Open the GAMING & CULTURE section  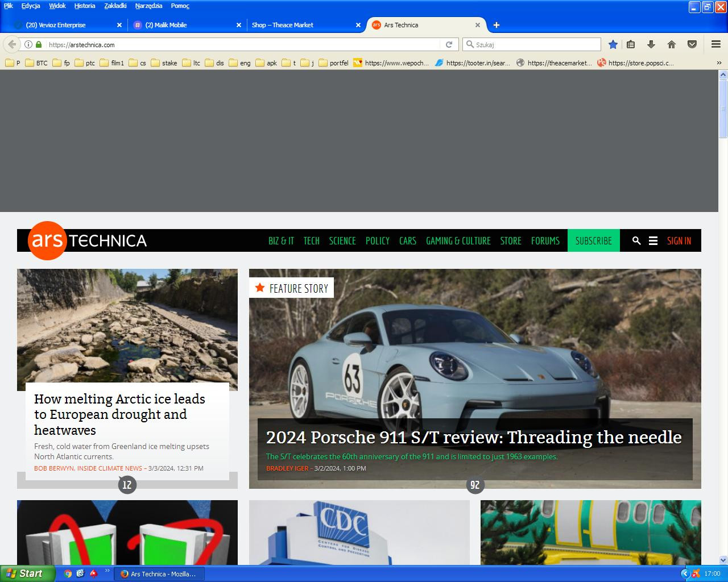(458, 241)
